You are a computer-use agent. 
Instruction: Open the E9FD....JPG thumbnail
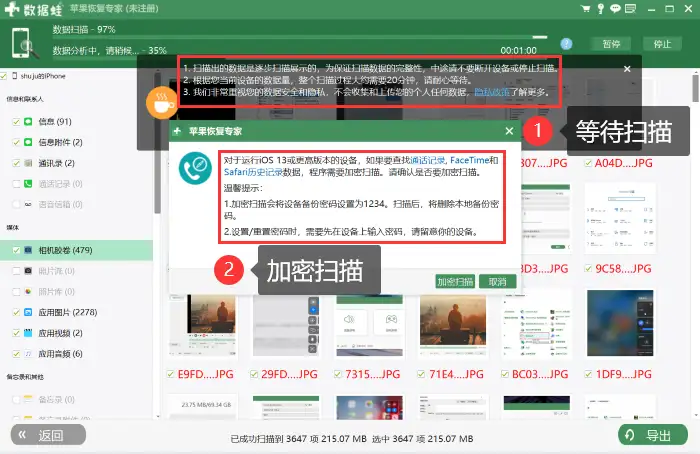point(203,325)
